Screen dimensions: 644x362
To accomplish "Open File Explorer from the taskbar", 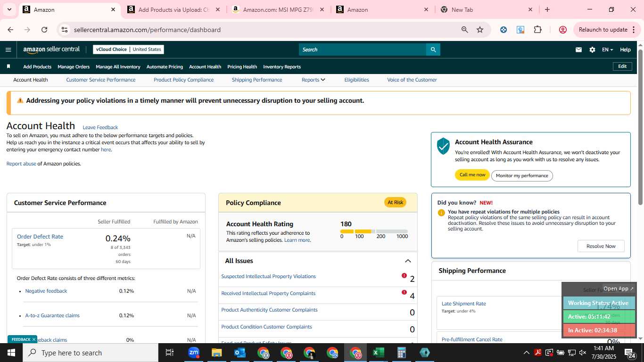I will pyautogui.click(x=216, y=353).
